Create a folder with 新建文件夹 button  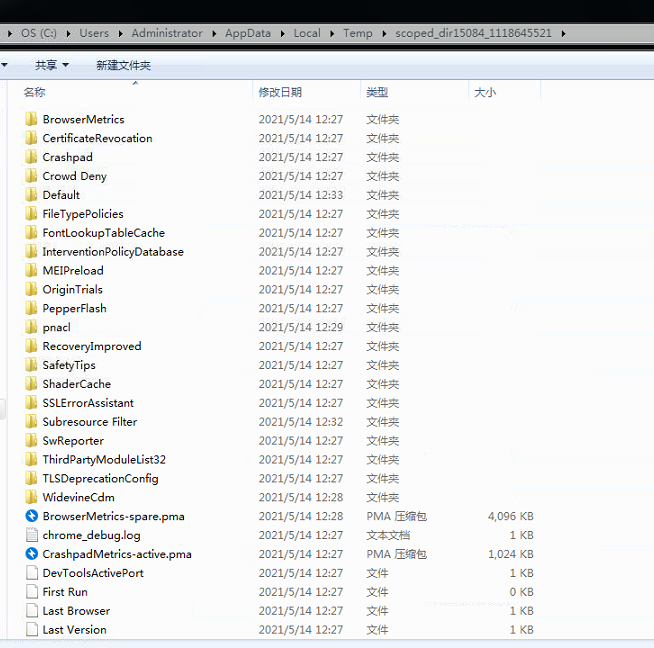[123, 65]
